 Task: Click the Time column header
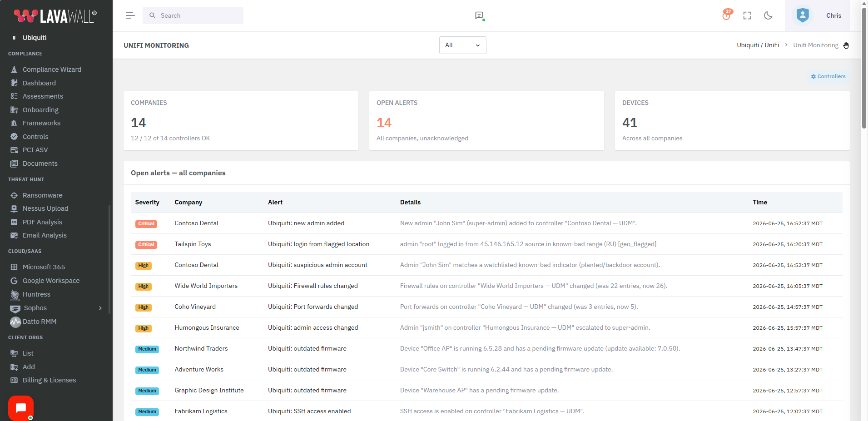(760, 203)
